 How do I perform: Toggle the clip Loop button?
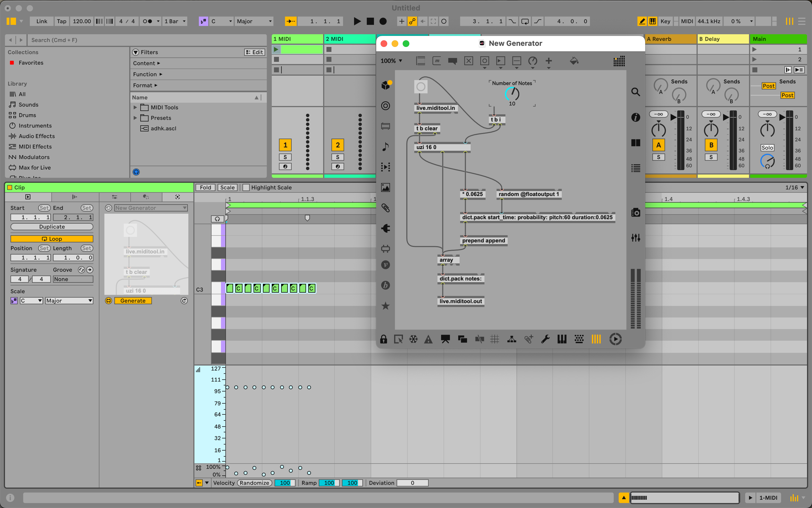[52, 239]
